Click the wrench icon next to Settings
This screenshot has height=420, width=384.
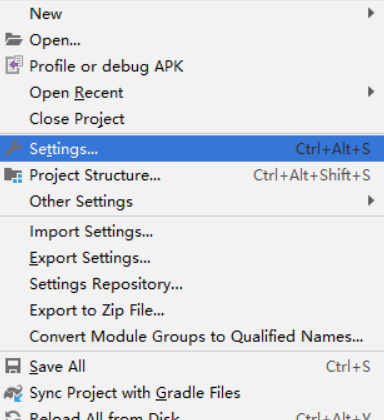(14, 148)
